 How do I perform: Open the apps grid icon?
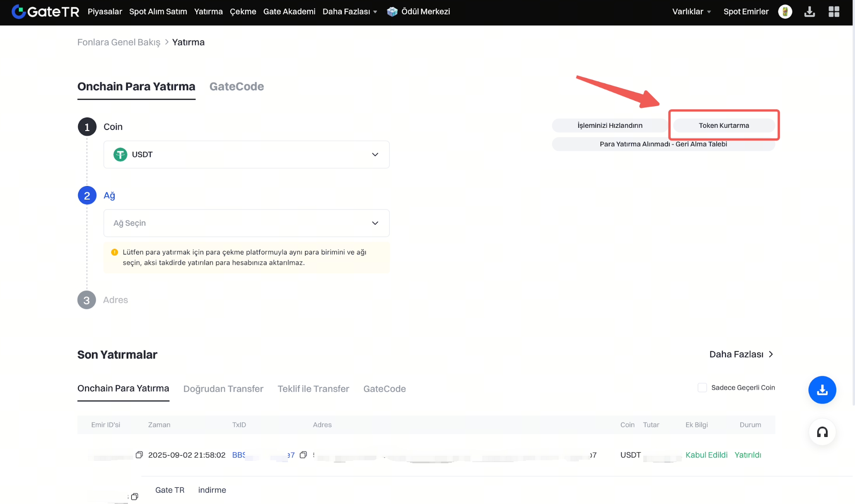[834, 12]
